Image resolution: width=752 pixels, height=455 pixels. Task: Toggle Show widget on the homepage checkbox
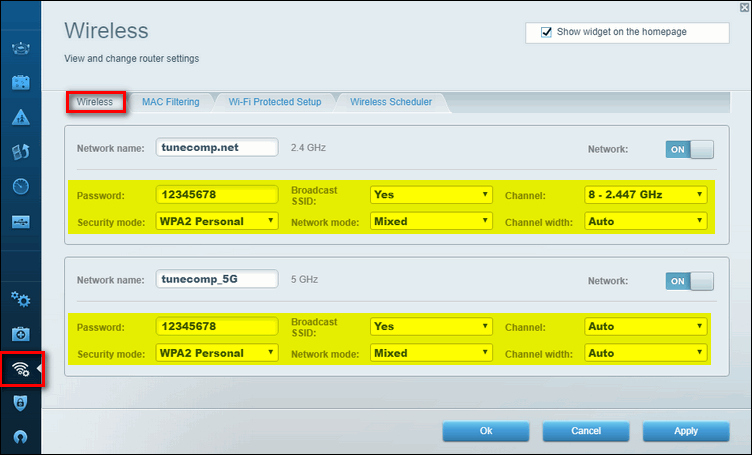(x=546, y=32)
